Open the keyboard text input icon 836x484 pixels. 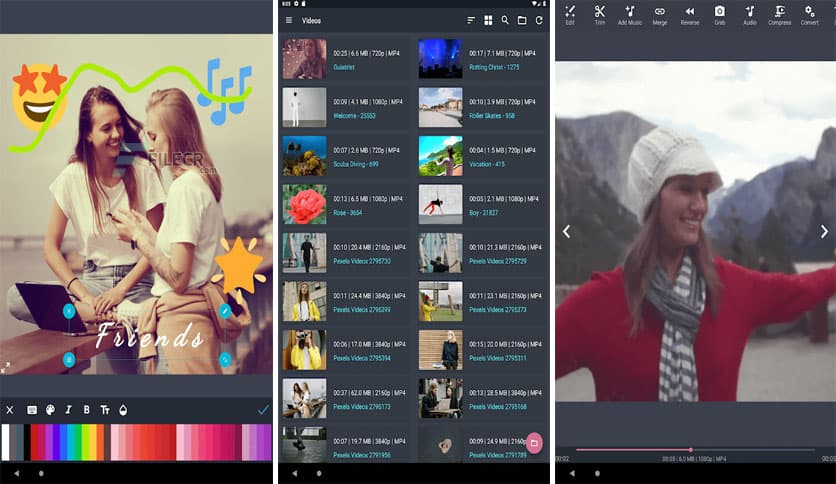(x=32, y=409)
